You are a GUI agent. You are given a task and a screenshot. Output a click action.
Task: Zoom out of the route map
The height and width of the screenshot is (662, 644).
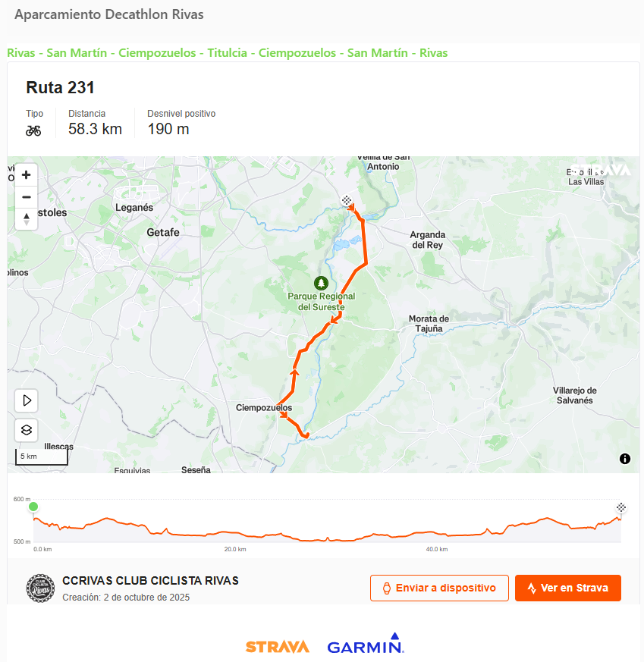pos(27,197)
